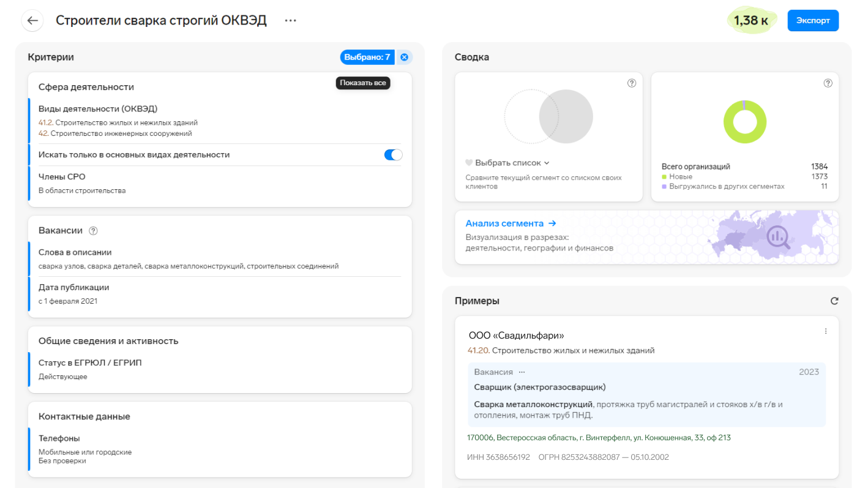Click the ИНН 3638656192 value
The image size is (868, 488).
[x=498, y=457]
